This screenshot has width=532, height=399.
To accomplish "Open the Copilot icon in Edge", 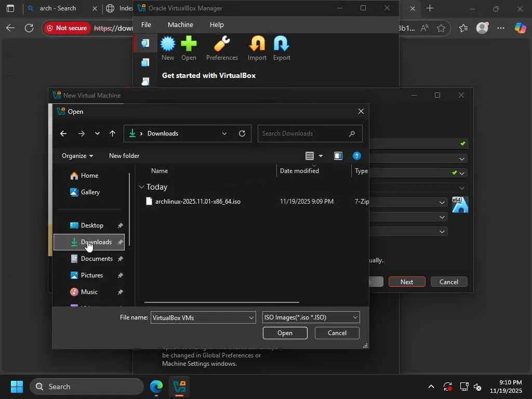I will click(x=520, y=28).
